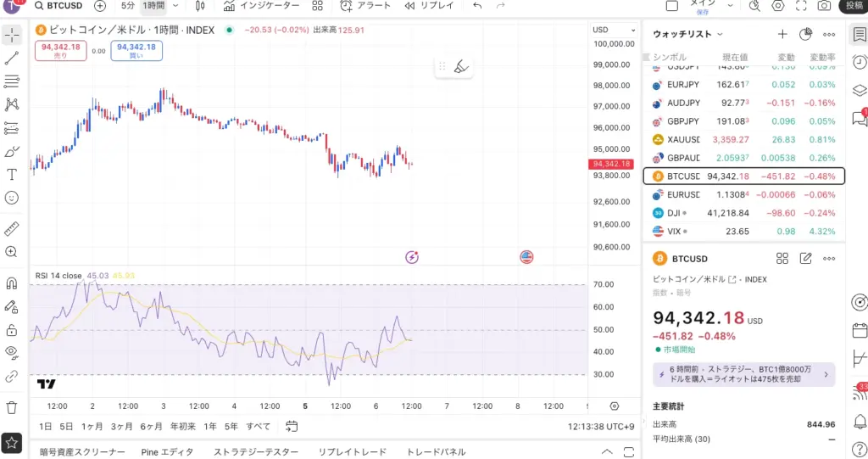Select the ruler measure tool
868x459 pixels.
[x=12, y=228]
